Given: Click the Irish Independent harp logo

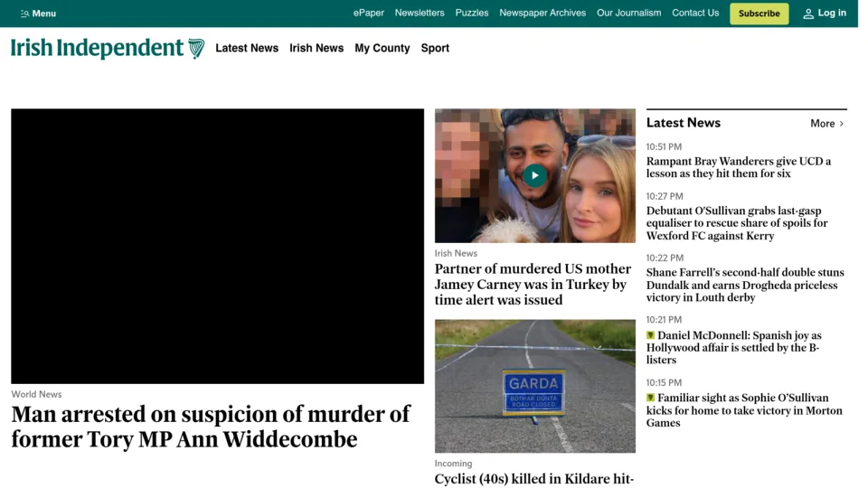Looking at the screenshot, I should 196,49.
